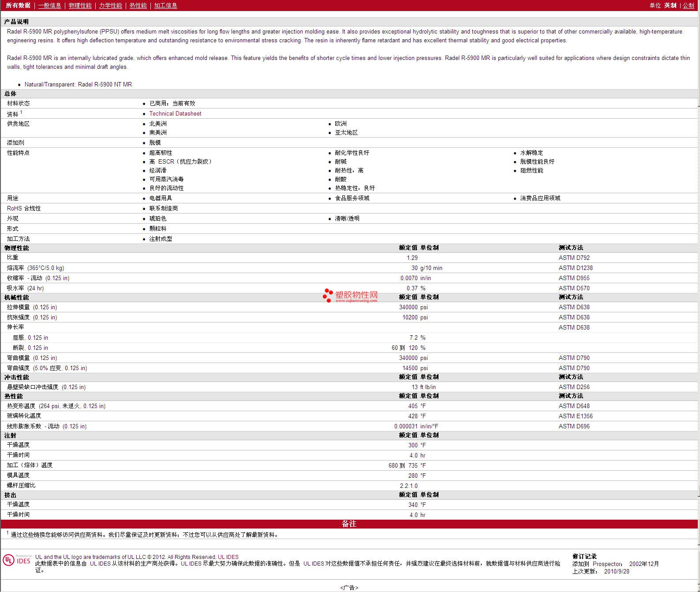Image resolution: width=700 pixels, height=592 pixels.
Task: Go to the 热性能 tab
Action: click(x=138, y=5)
